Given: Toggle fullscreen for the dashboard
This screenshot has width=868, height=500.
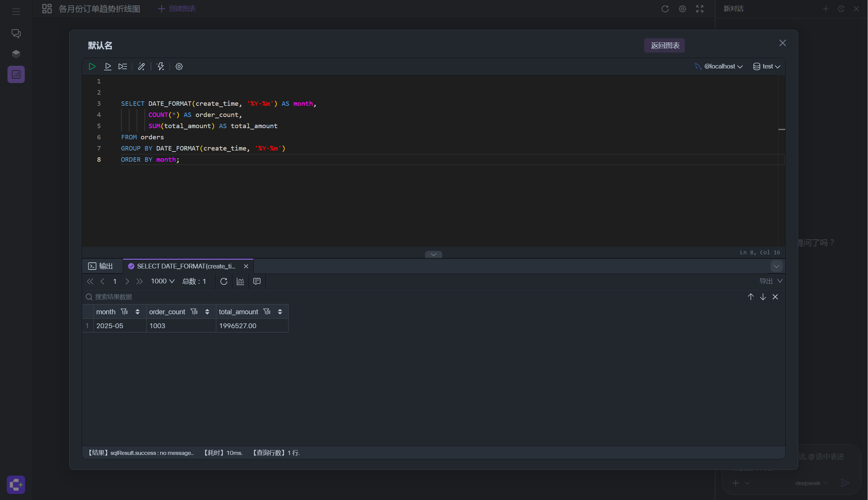Looking at the screenshot, I should pos(700,8).
